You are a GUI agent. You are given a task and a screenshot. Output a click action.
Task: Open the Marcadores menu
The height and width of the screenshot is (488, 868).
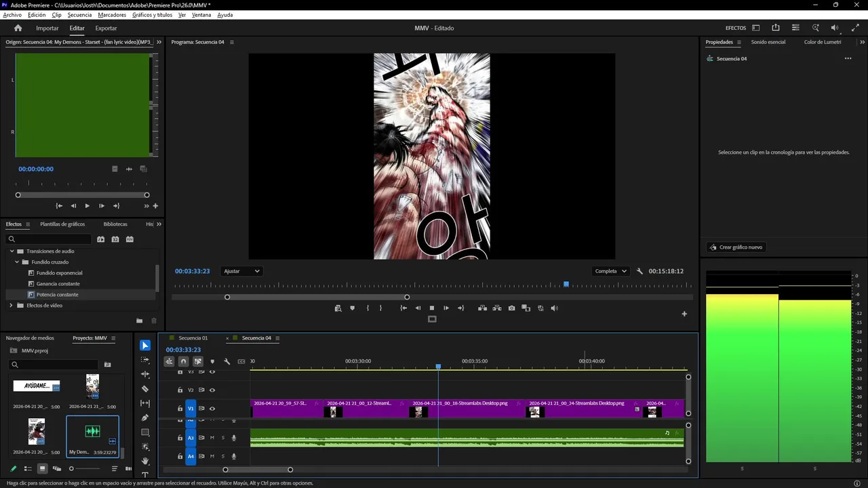pyautogui.click(x=112, y=15)
